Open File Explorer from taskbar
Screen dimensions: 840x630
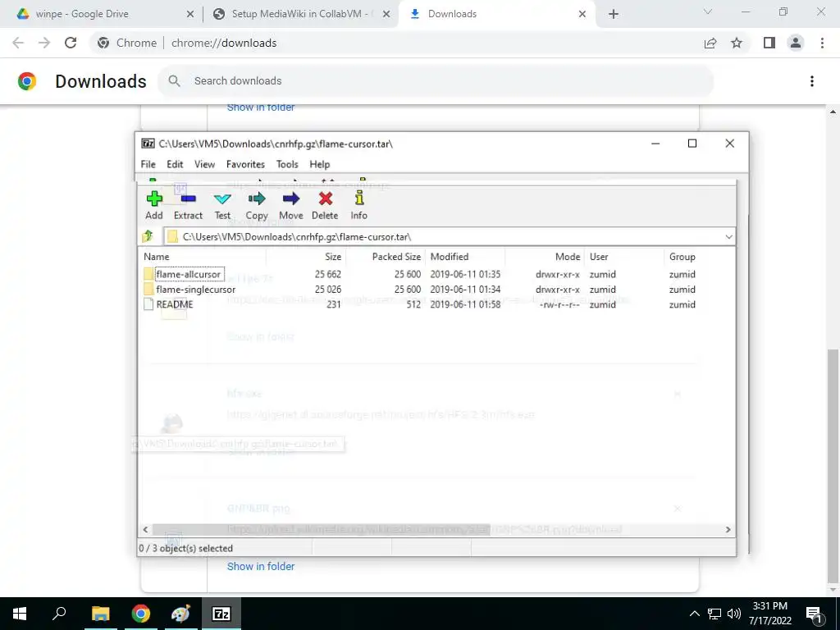click(x=100, y=614)
